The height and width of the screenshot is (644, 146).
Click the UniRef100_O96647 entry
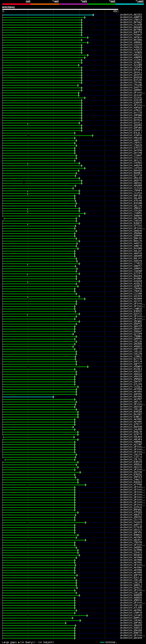tap(131, 331)
